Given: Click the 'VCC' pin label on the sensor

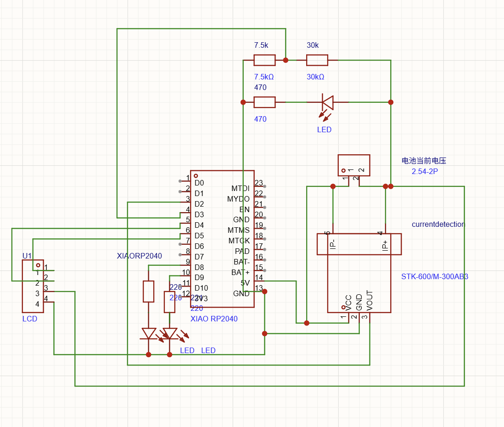Looking at the screenshot, I should (x=348, y=303).
